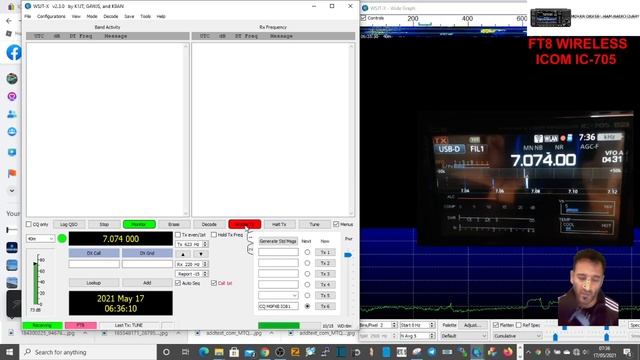
Task: Click the DX Call input field
Action: pyautogui.click(x=94, y=264)
